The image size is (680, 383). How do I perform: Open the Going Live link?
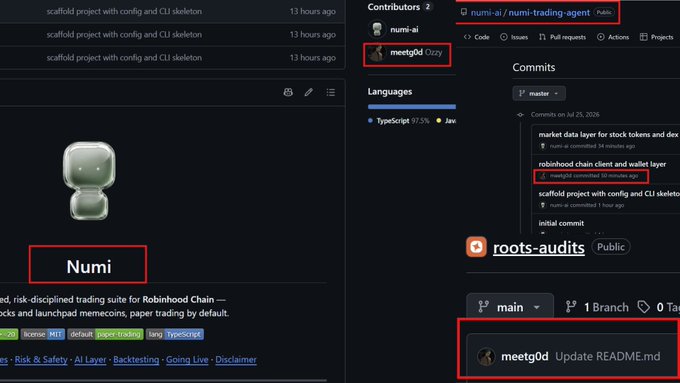click(x=187, y=360)
